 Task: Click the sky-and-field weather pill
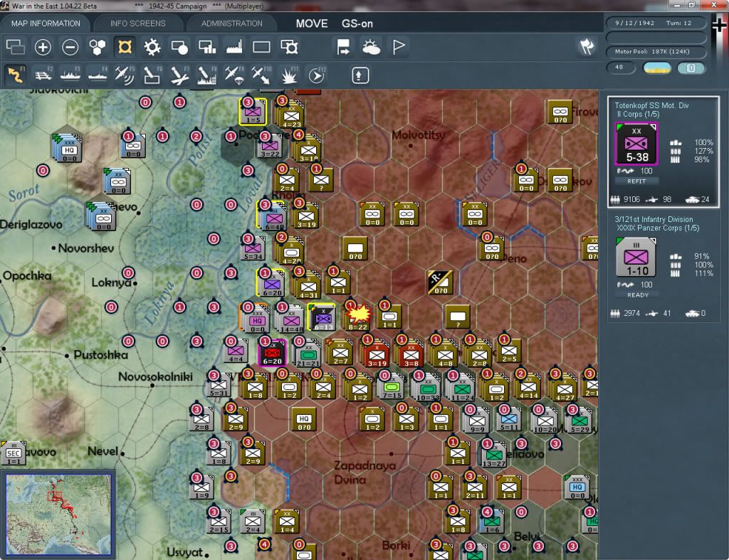click(x=656, y=68)
